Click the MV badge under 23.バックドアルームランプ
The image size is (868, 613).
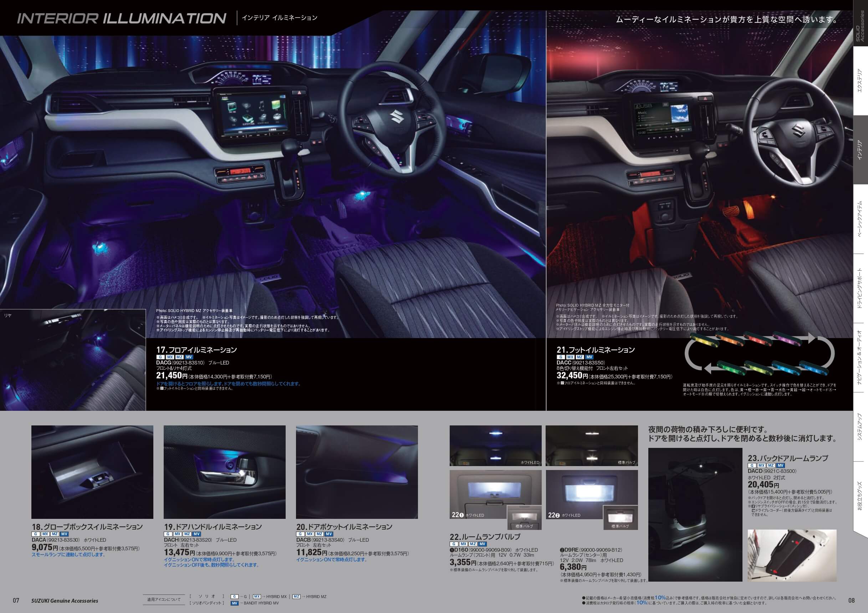781,466
